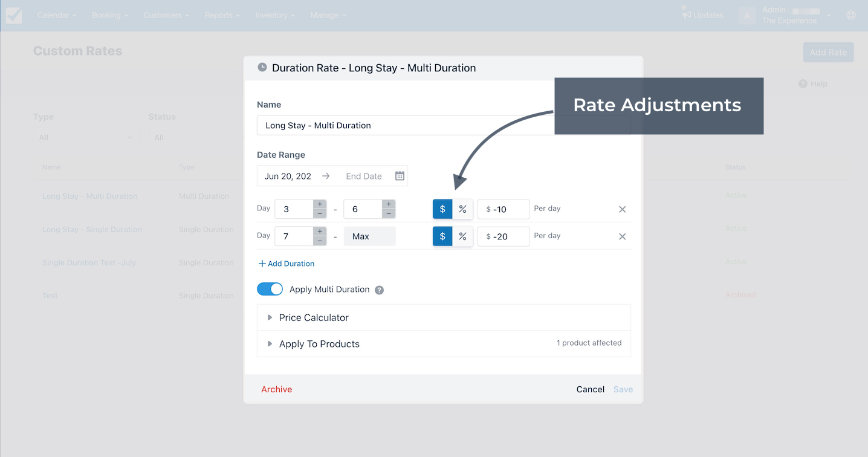Expand the Price Calculator section
Viewport: 868px width, 457px height.
pos(444,317)
